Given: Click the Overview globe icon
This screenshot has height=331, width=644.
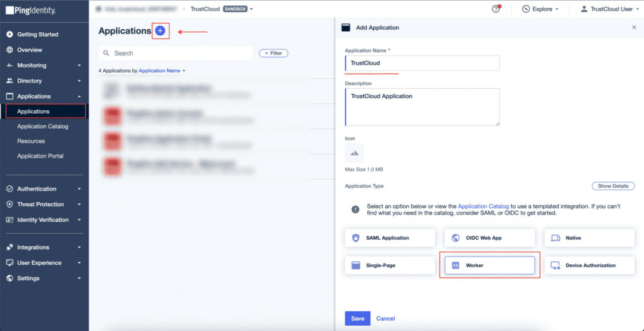Looking at the screenshot, I should pos(10,50).
